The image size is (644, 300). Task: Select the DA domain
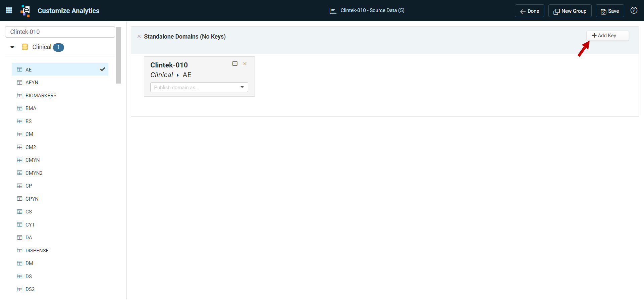click(29, 238)
